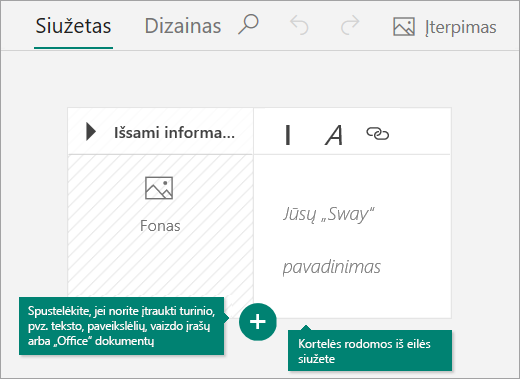Screen dimensions: 520x379
Task: Click the Fonas label
Action: tap(160, 226)
